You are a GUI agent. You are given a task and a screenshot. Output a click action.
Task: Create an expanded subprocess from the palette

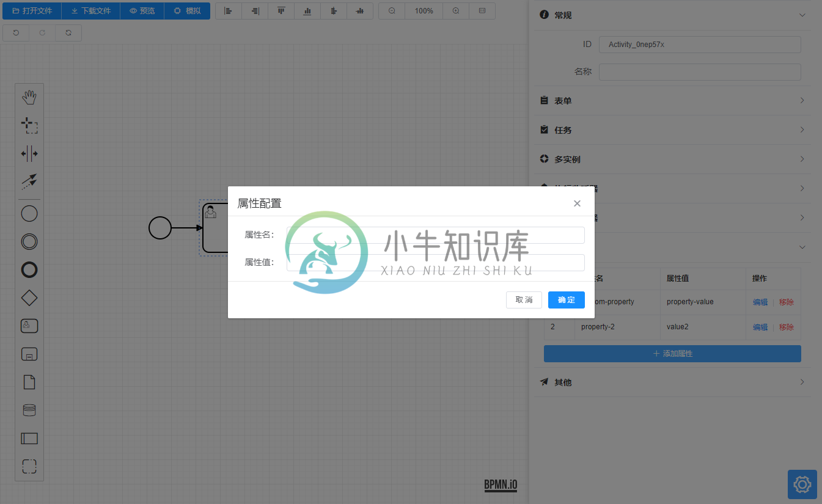(x=29, y=354)
